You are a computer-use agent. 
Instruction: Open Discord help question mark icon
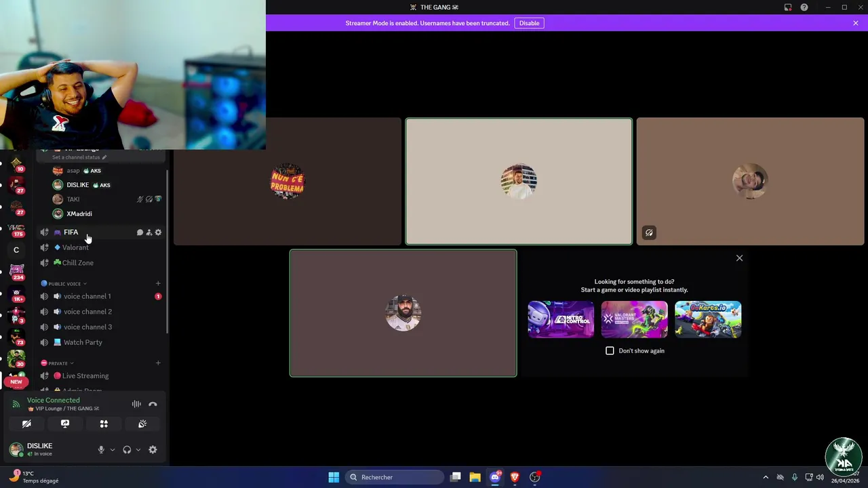[804, 7]
